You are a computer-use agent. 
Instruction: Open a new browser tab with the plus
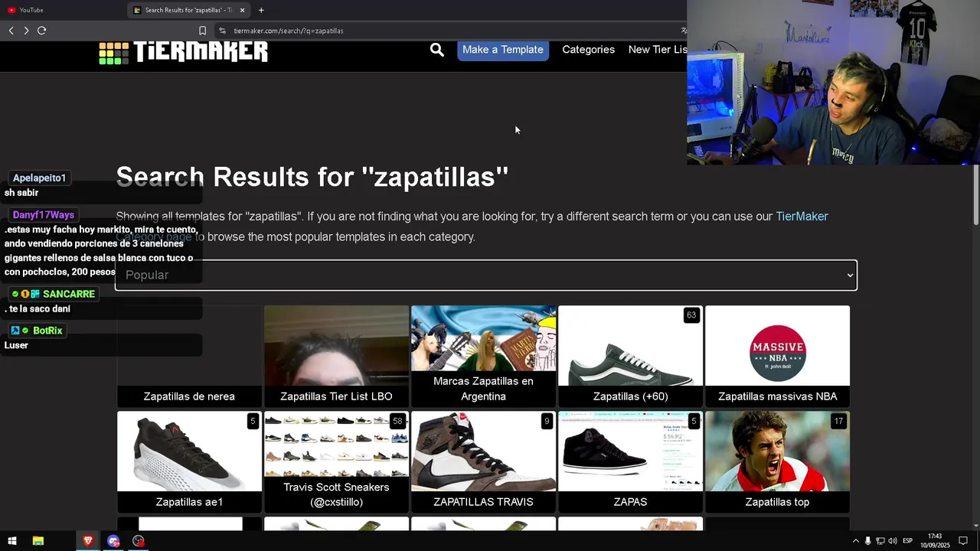tap(261, 10)
